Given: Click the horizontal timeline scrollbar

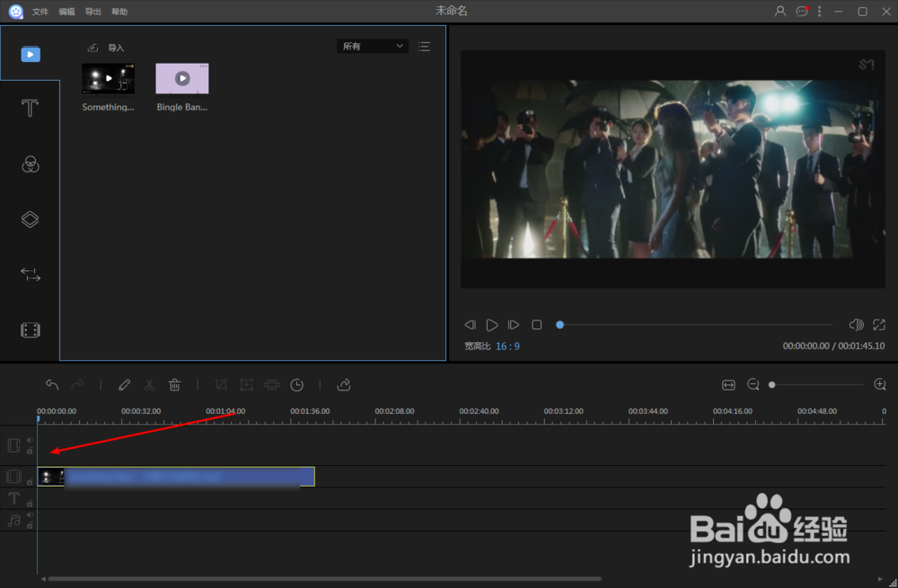Looking at the screenshot, I should (x=325, y=579).
